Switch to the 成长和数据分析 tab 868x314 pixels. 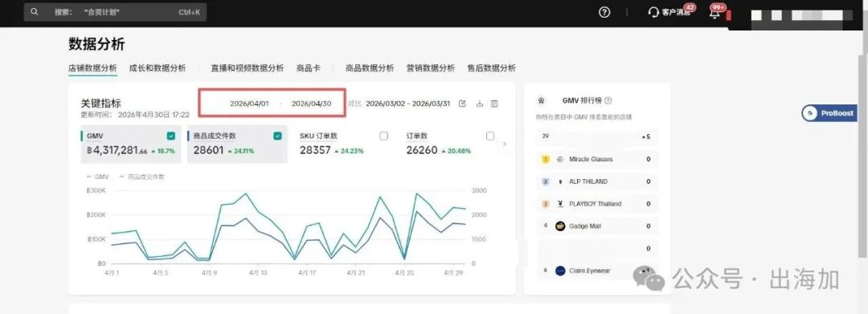(158, 68)
